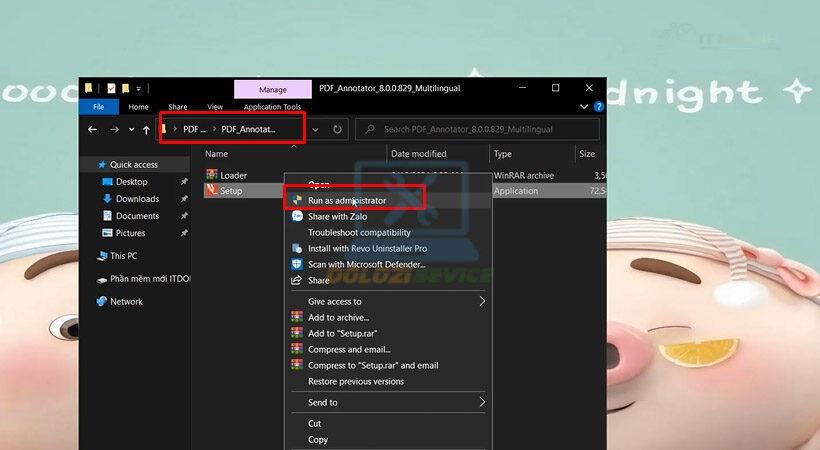The image size is (820, 450).
Task: Open the address bar history dropdown
Action: (x=316, y=129)
